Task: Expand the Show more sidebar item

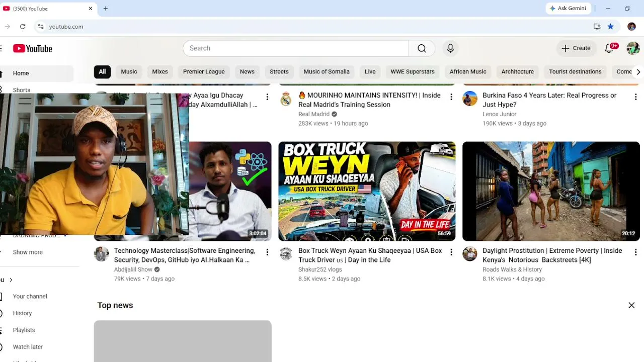Action: click(x=28, y=252)
